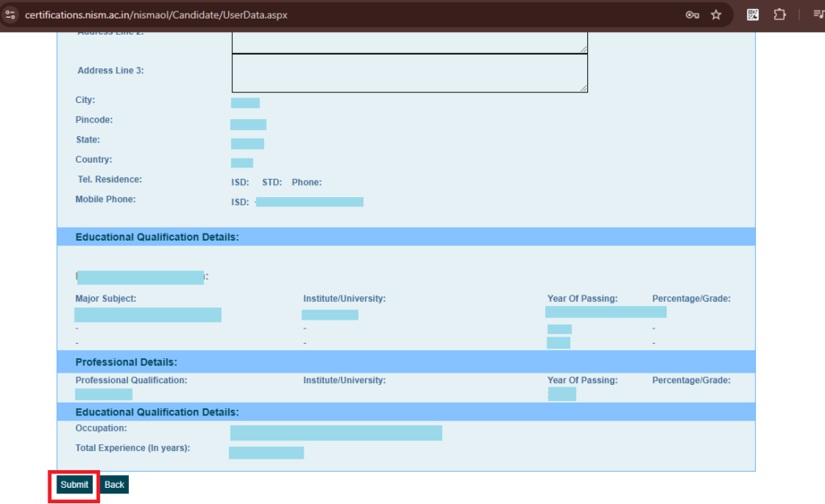This screenshot has height=504, width=825.
Task: Open QR code extension icon
Action: pos(753,14)
